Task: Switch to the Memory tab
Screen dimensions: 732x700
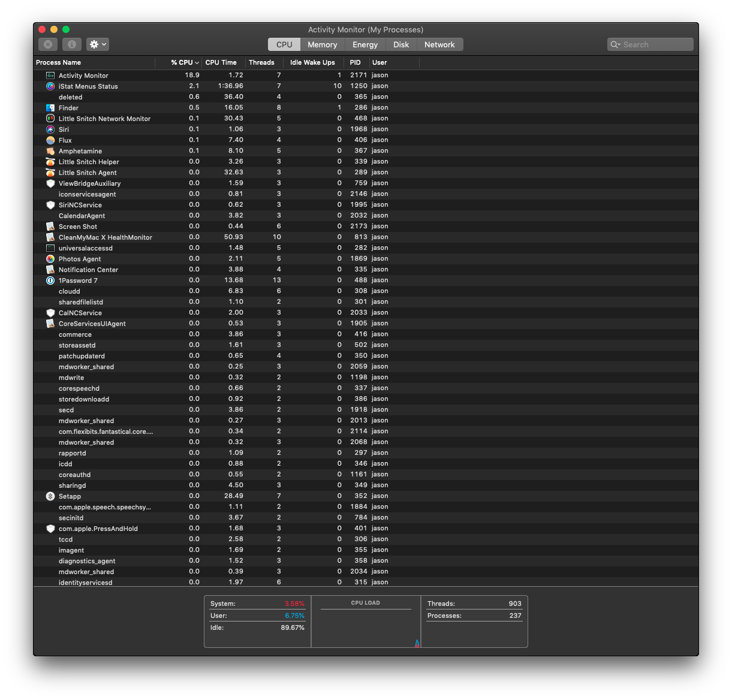Action: tap(323, 45)
